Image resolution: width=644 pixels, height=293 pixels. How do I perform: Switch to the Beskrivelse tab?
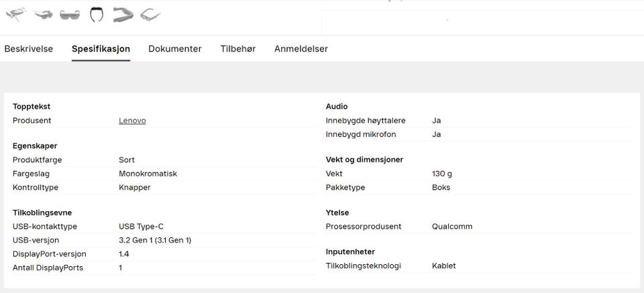click(29, 49)
